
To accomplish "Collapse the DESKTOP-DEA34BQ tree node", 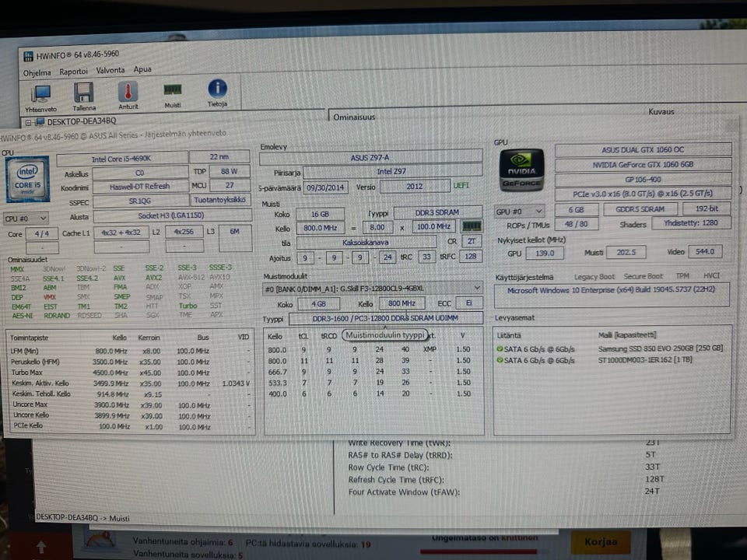I will click(x=28, y=122).
